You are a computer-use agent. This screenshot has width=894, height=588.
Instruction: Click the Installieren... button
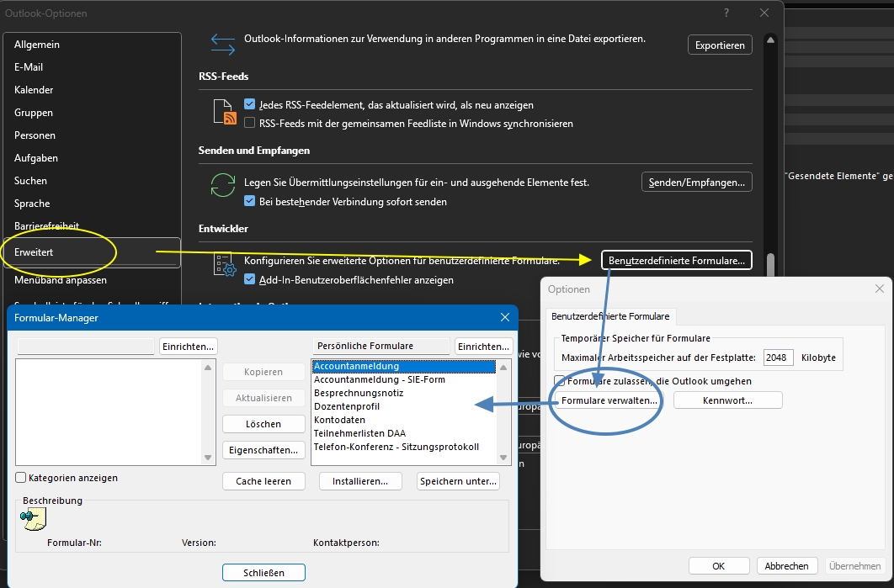[x=360, y=481]
